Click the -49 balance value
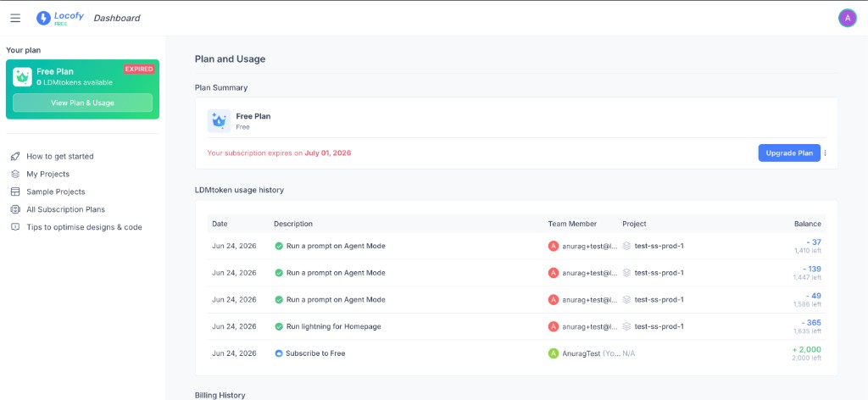Screen dimensions: 868x400 [814, 296]
